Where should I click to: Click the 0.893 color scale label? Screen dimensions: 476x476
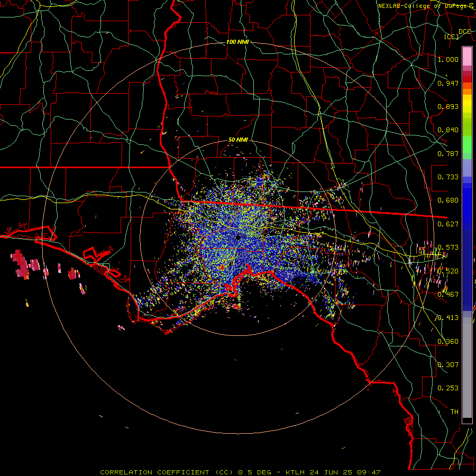(x=448, y=106)
